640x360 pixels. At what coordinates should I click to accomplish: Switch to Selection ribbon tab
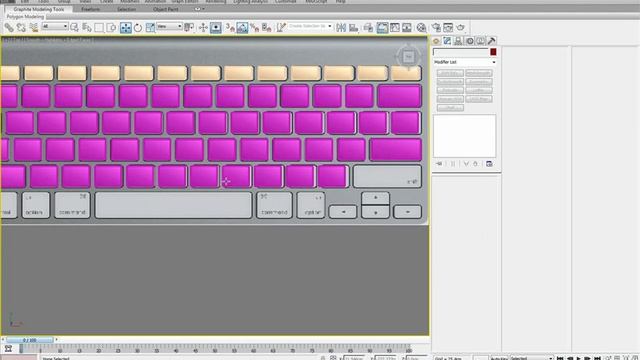tap(127, 9)
